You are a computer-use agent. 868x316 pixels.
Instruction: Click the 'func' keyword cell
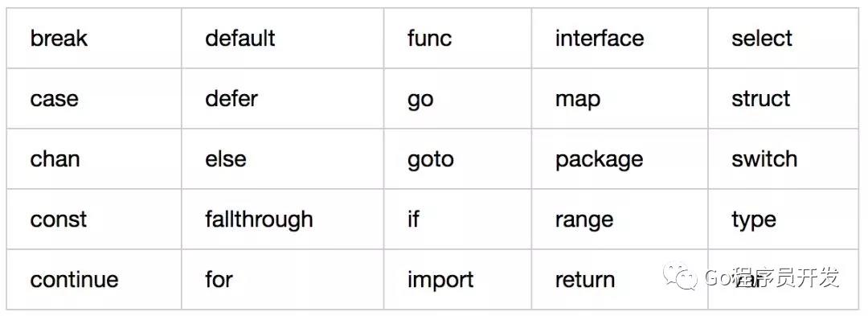tap(457, 38)
